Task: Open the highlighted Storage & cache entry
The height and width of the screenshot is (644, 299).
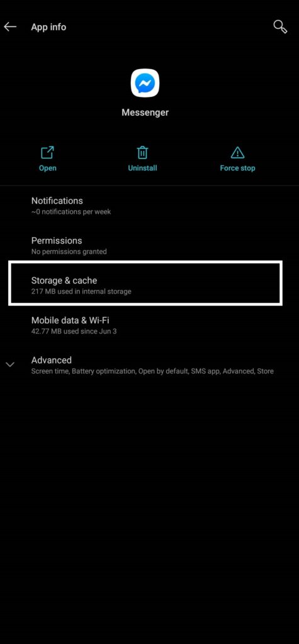Action: (x=145, y=284)
